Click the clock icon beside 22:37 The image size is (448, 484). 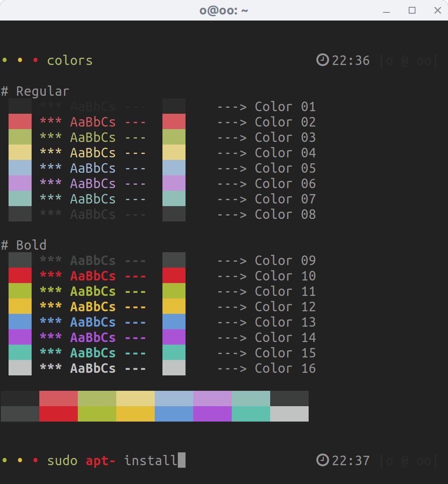tap(322, 460)
